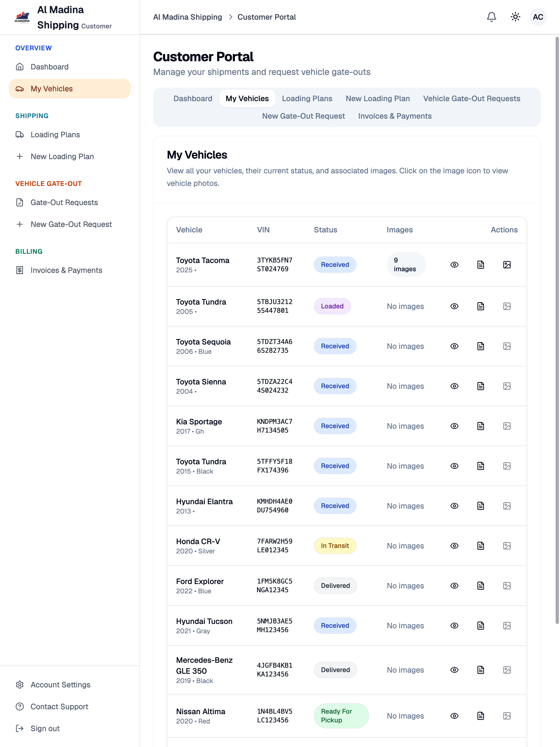Viewport: 560px width, 747px height.
Task: View details eye icon for Ford Explorer
Action: coord(454,586)
